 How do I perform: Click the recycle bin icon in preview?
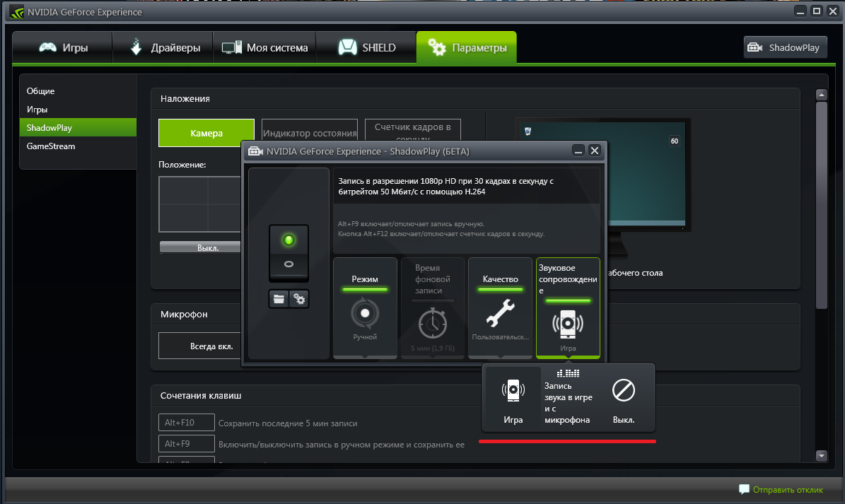pos(528,131)
